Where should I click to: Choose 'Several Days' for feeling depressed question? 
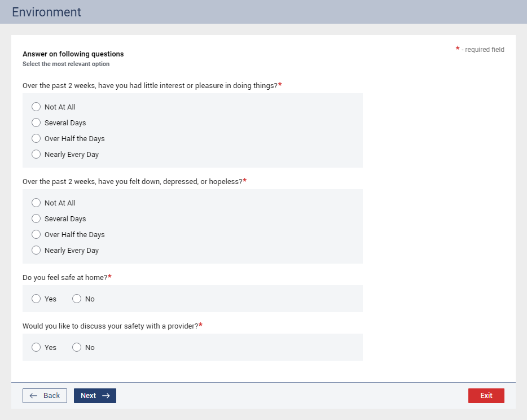tap(36, 218)
